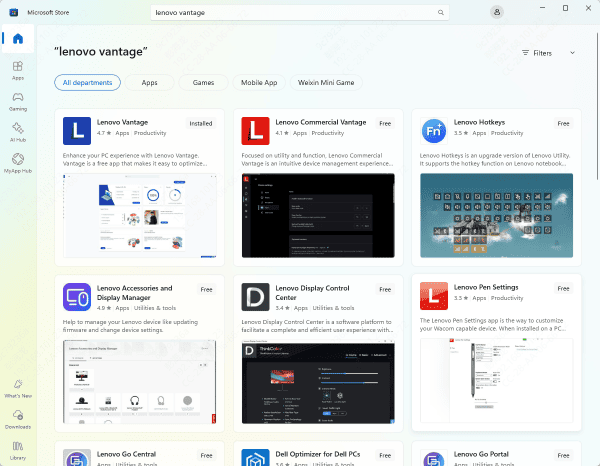Click Lenovo Pen Settings description text

coord(492,324)
